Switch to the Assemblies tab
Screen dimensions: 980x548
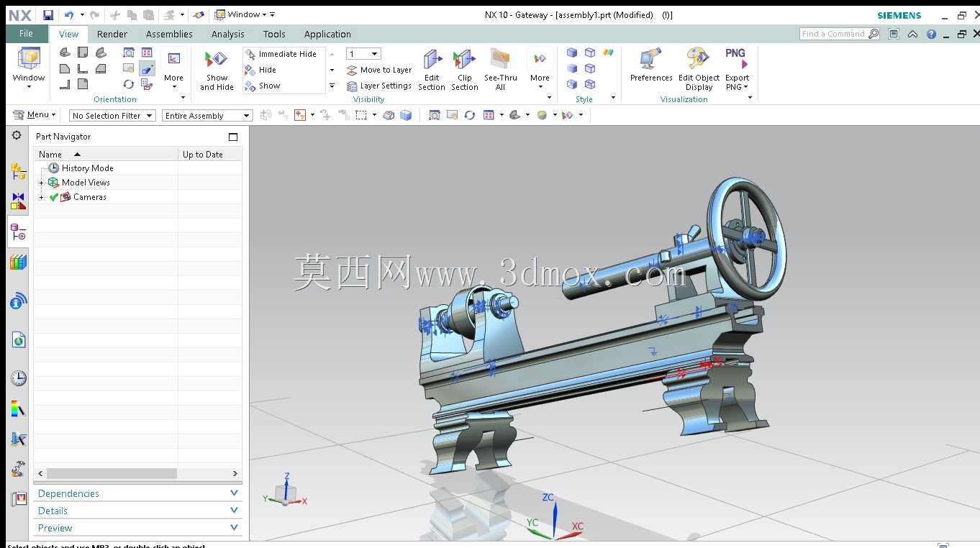point(169,34)
